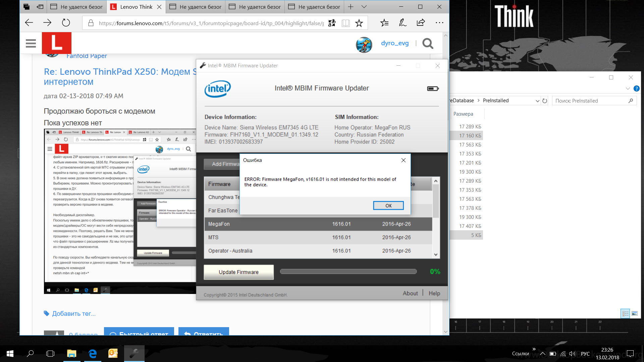Select the MTS firmware row
644x362 pixels.
click(318, 237)
